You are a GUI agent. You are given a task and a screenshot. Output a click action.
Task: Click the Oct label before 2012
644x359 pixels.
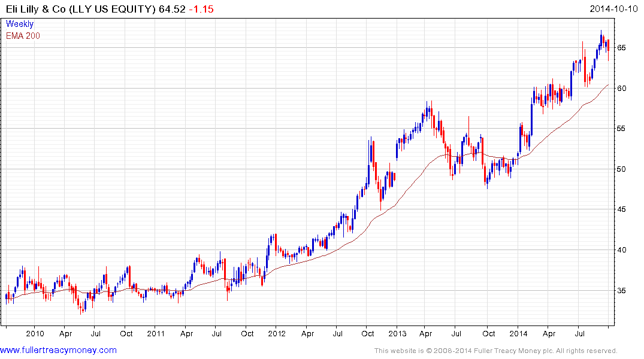pyautogui.click(x=247, y=333)
